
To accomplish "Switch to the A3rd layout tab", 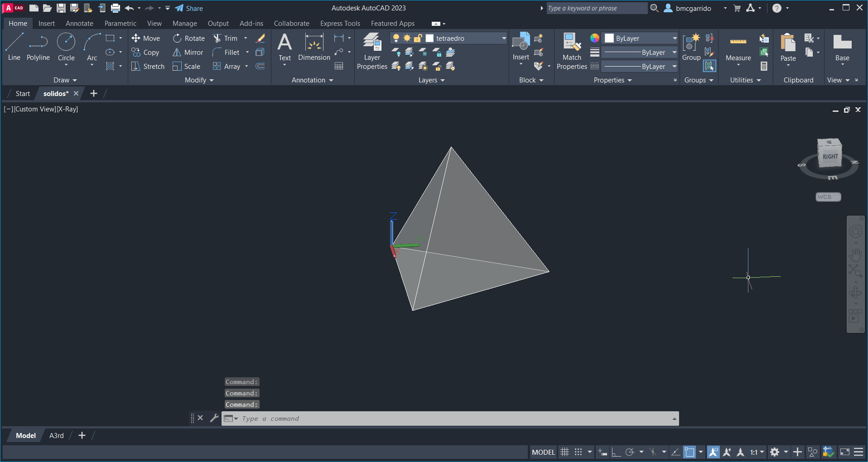I will [x=57, y=436].
